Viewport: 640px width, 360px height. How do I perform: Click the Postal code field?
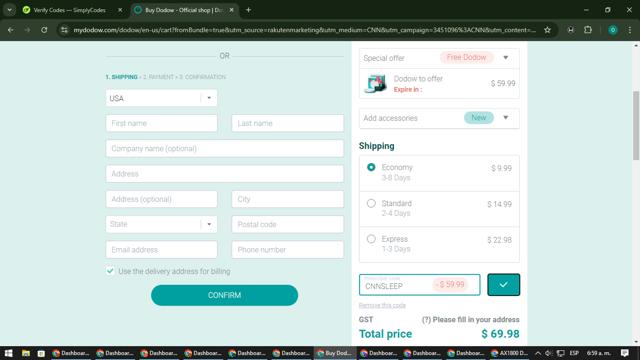287,224
